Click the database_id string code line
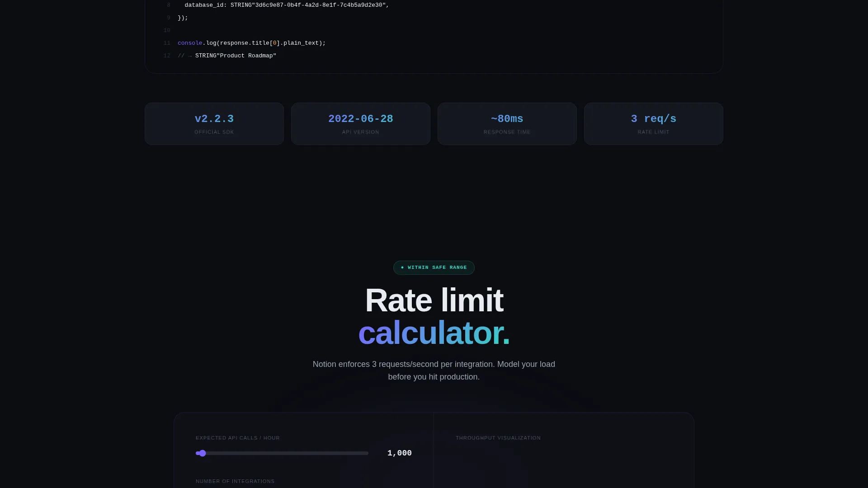Image resolution: width=868 pixels, height=488 pixels. point(287,5)
